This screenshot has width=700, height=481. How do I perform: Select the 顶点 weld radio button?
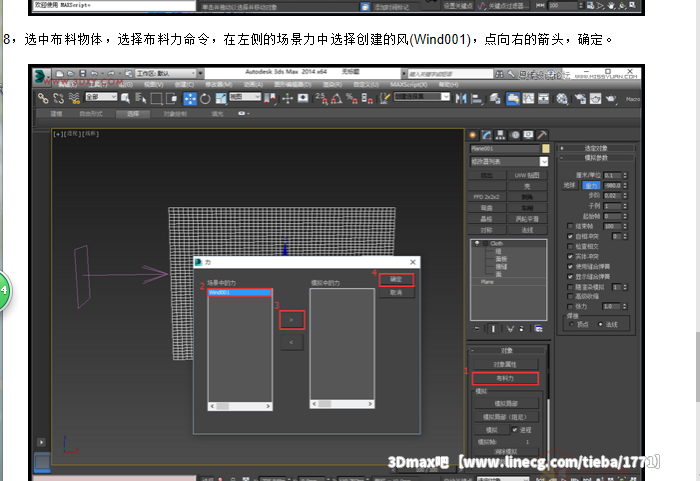571,324
